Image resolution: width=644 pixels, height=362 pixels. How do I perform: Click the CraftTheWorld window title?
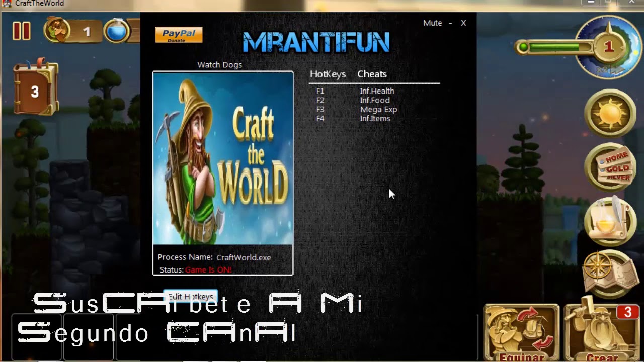pyautogui.click(x=39, y=4)
